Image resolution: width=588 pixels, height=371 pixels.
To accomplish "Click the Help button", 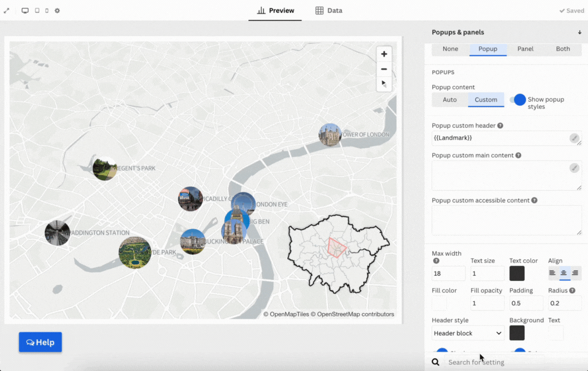I will (x=40, y=342).
